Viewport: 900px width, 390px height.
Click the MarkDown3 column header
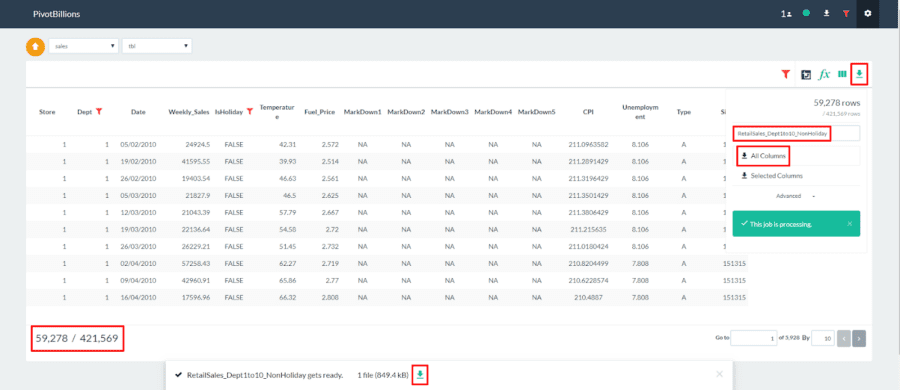point(449,112)
